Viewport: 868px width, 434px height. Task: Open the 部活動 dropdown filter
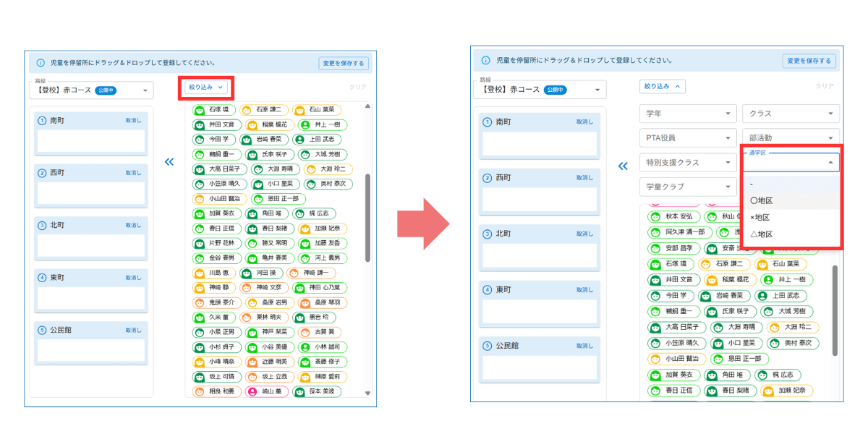coord(791,137)
